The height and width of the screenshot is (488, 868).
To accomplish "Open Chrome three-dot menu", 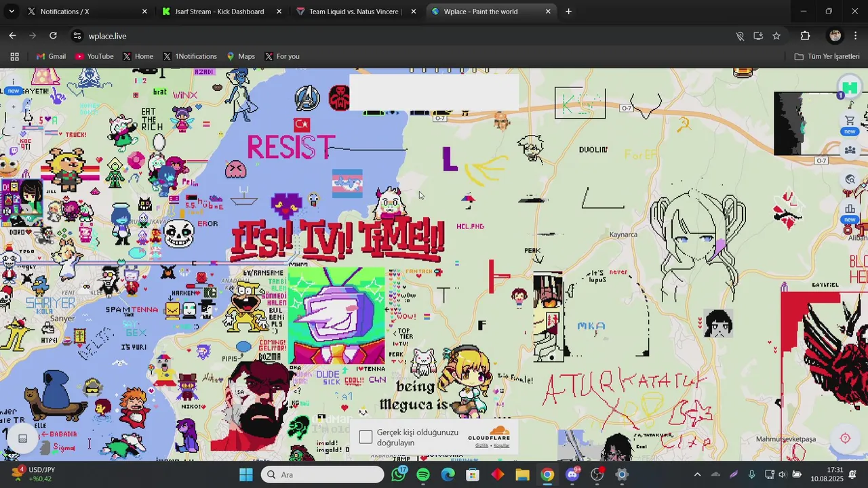I will [x=856, y=36].
